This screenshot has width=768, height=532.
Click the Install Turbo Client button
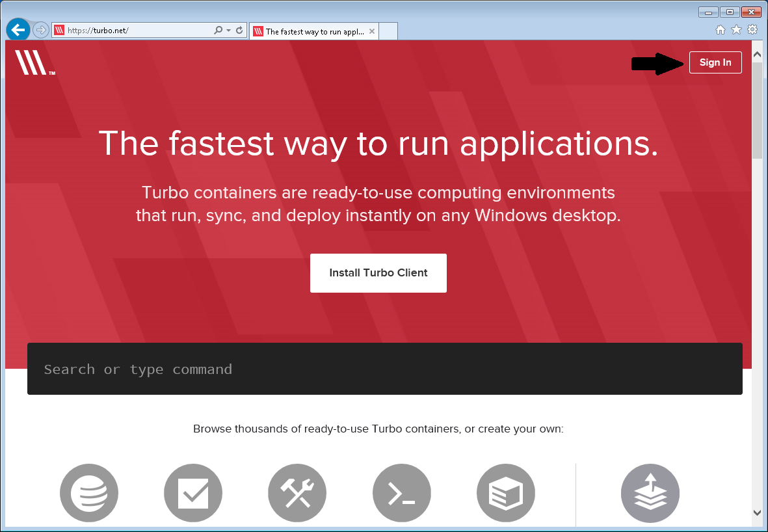(x=378, y=273)
